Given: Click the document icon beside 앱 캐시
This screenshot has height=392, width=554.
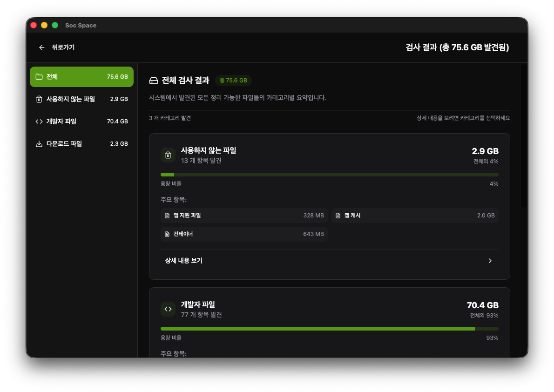Looking at the screenshot, I should pyautogui.click(x=338, y=215).
